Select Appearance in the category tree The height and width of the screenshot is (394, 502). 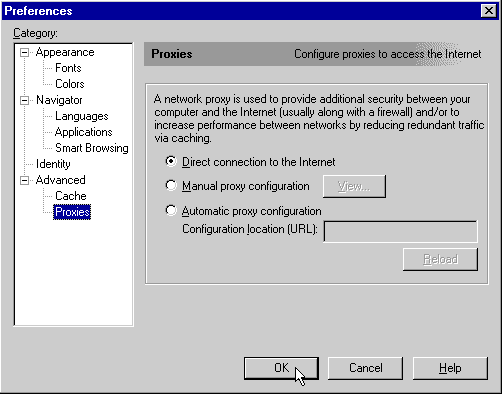[x=65, y=52]
